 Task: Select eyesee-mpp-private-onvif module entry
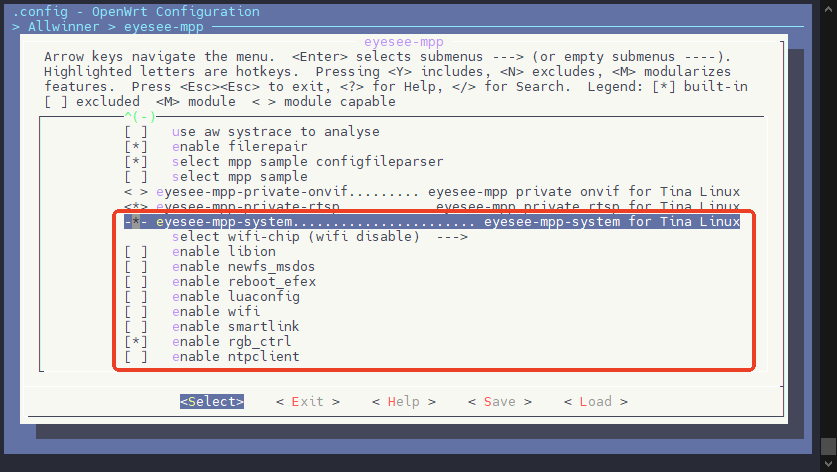click(432, 192)
